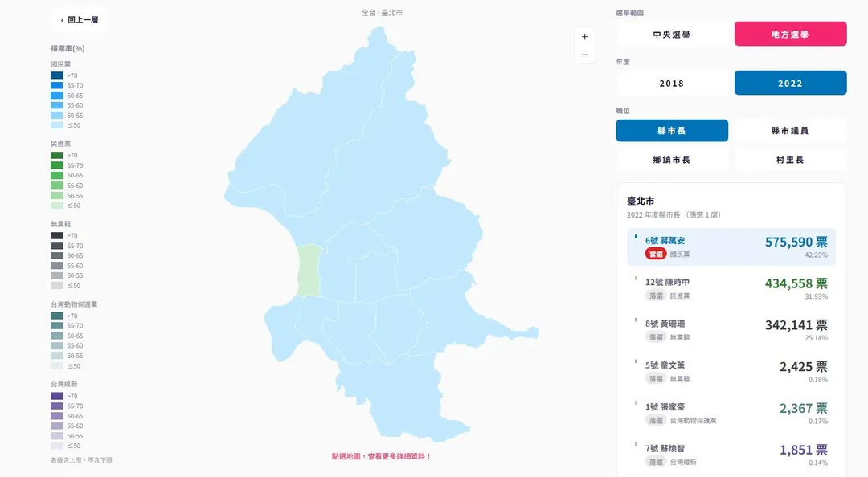Click the 無黨籍 55-60 legend swatch
The height and width of the screenshot is (477, 868).
pyautogui.click(x=57, y=266)
